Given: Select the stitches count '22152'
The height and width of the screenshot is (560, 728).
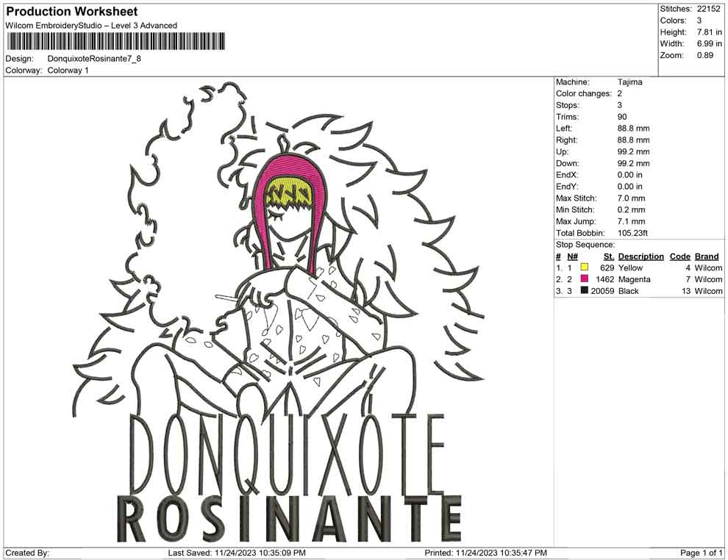Looking at the screenshot, I should pyautogui.click(x=708, y=9).
